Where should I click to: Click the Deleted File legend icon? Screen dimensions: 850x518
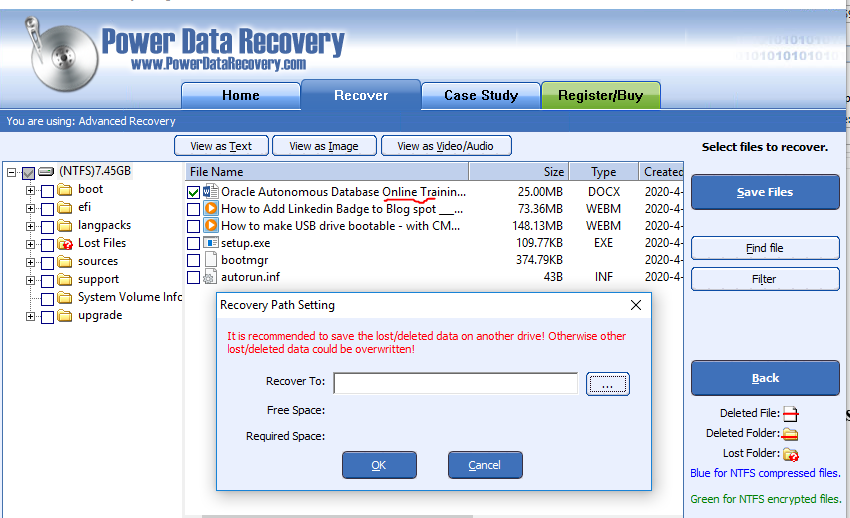791,413
